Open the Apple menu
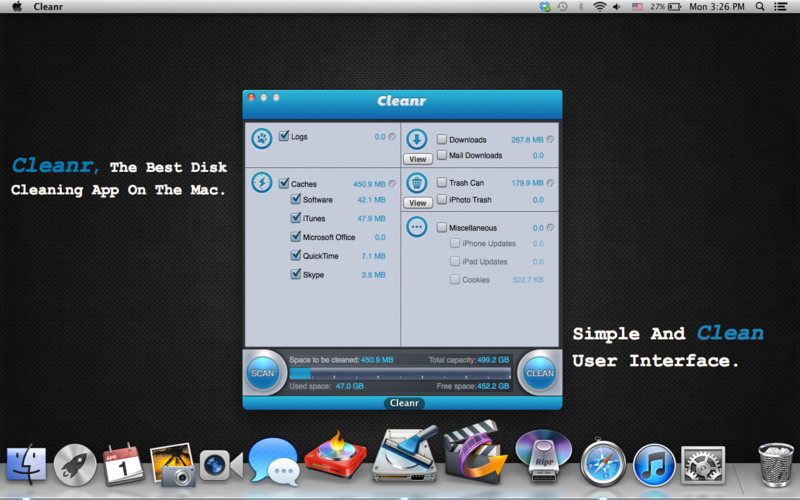 coord(17,6)
